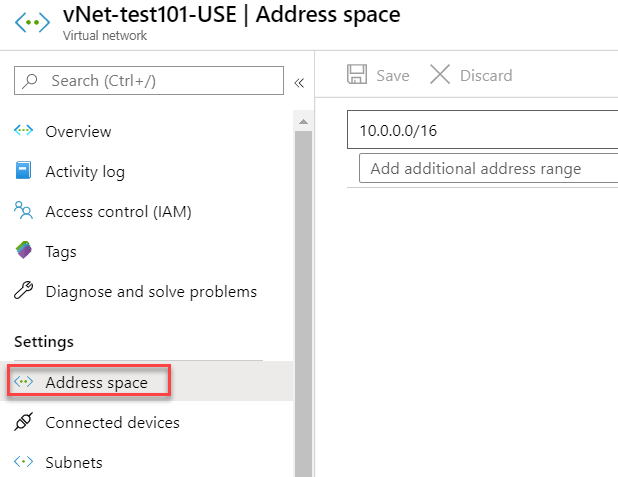The height and width of the screenshot is (477, 618).
Task: Click the Discard button label
Action: pos(486,75)
